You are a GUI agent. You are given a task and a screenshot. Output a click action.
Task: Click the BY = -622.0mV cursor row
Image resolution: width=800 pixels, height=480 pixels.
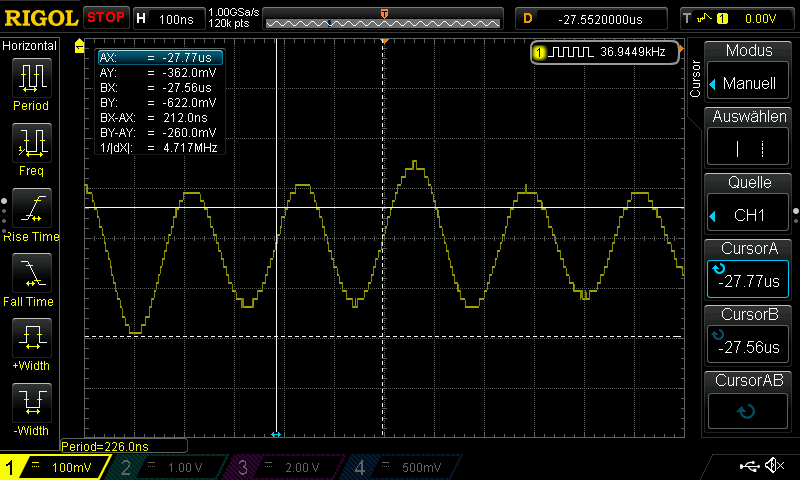[160, 103]
